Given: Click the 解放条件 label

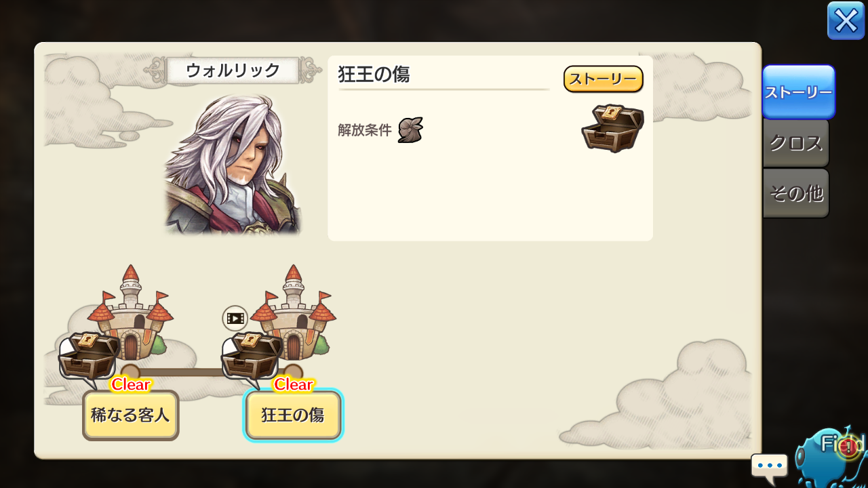Looking at the screenshot, I should click(365, 130).
